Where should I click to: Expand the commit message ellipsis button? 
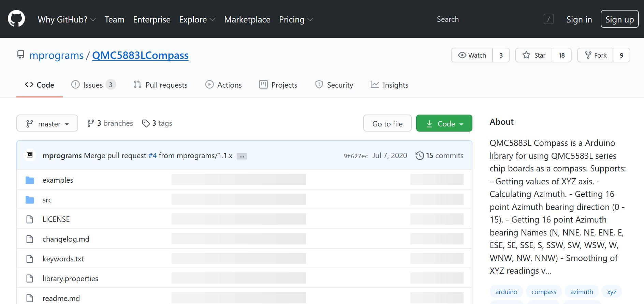[x=242, y=156]
